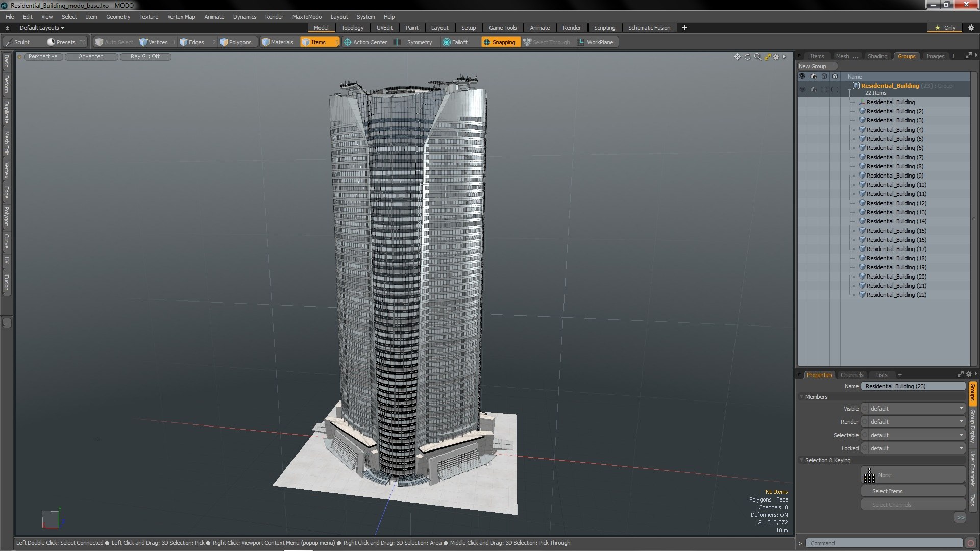Select Residential_Building (12) in the group list
The height and width of the screenshot is (551, 980).
click(x=896, y=203)
